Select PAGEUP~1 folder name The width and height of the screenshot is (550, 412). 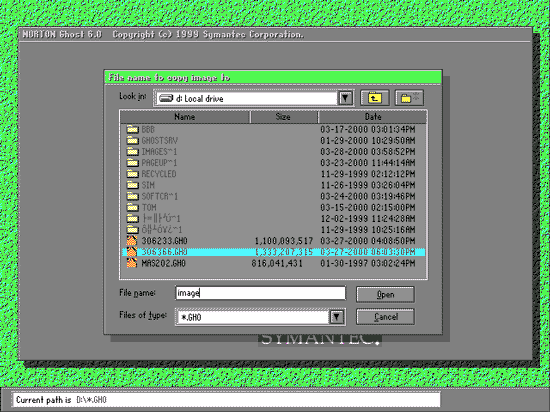pyautogui.click(x=159, y=163)
